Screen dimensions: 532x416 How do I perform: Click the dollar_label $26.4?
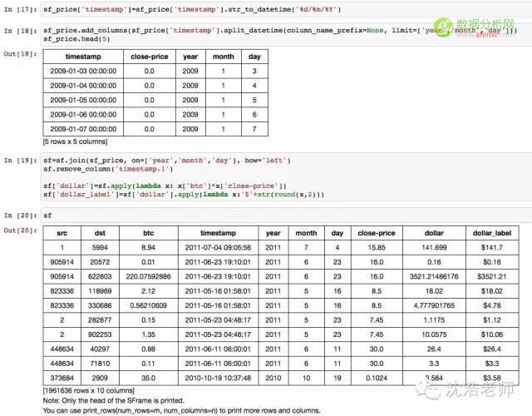(492, 349)
